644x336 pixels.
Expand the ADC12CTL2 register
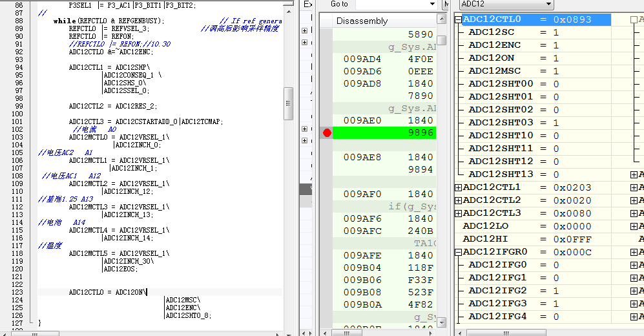(x=459, y=200)
